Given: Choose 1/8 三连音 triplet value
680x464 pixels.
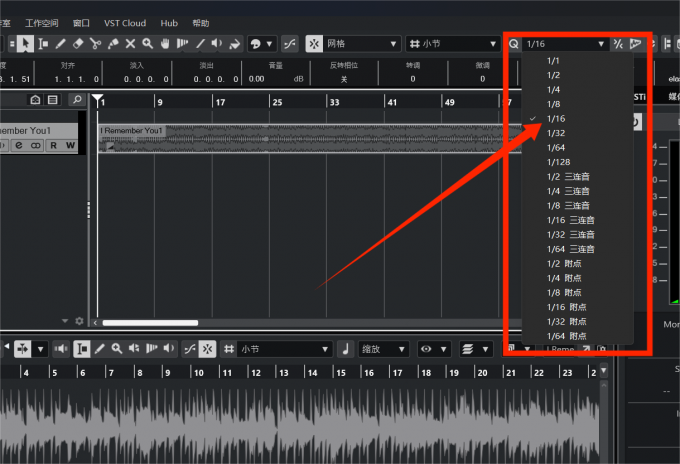Looking at the screenshot, I should pyautogui.click(x=577, y=206).
